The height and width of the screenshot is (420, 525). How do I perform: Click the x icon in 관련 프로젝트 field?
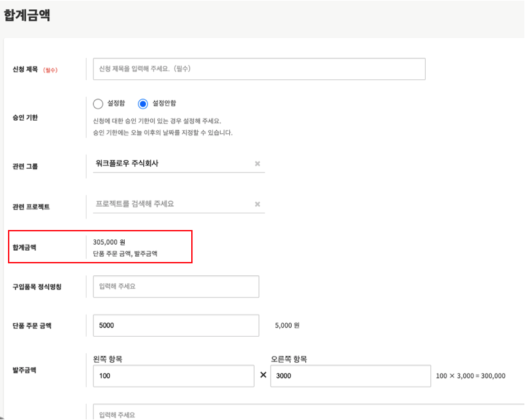pyautogui.click(x=257, y=204)
